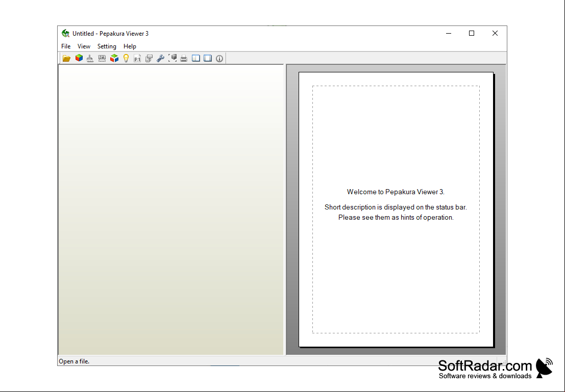Click the 'Welcome to Pepakura Viewer 3.' text

pyautogui.click(x=396, y=192)
